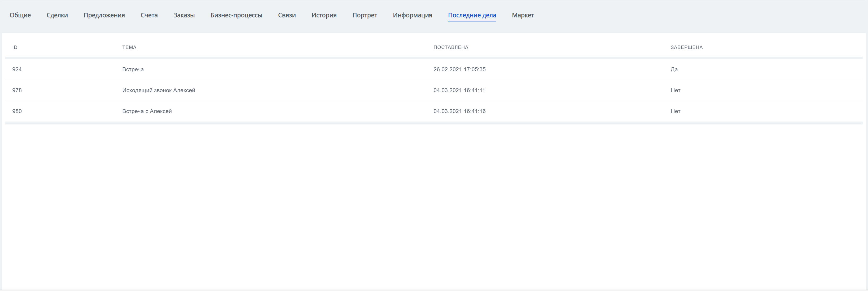Viewport: 868px width, 291px height.
Task: Show the История tab
Action: click(324, 15)
